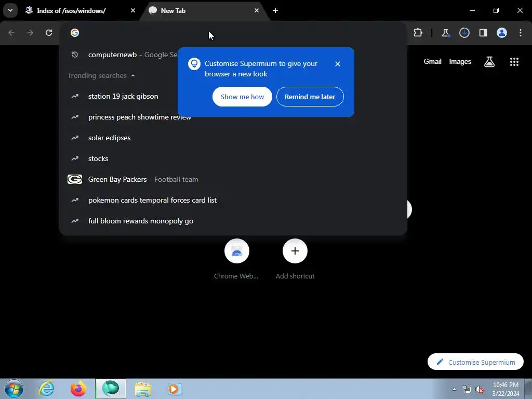Reload the current page

(x=49, y=33)
